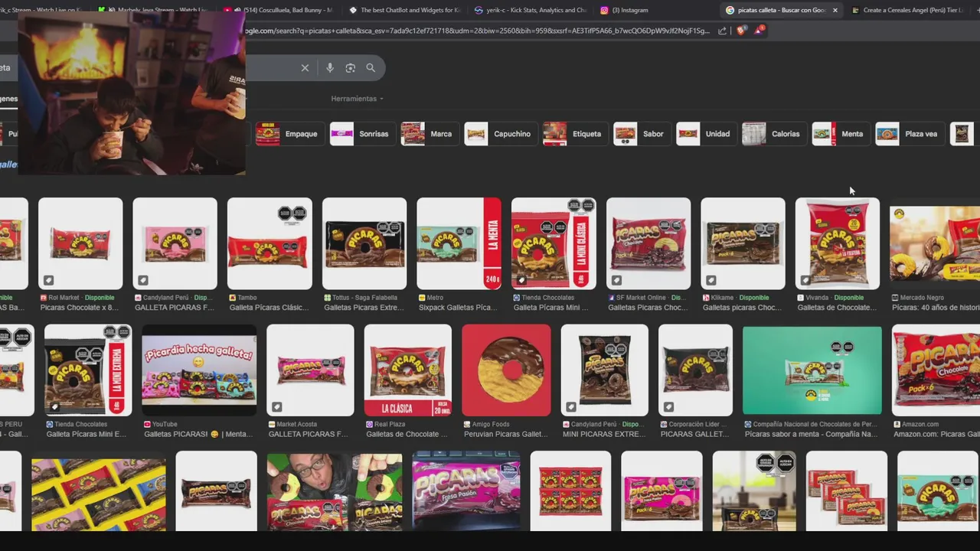Screen dimensions: 980x551
Task: Open Amazon.com Picaras Galletas image
Action: (x=936, y=370)
